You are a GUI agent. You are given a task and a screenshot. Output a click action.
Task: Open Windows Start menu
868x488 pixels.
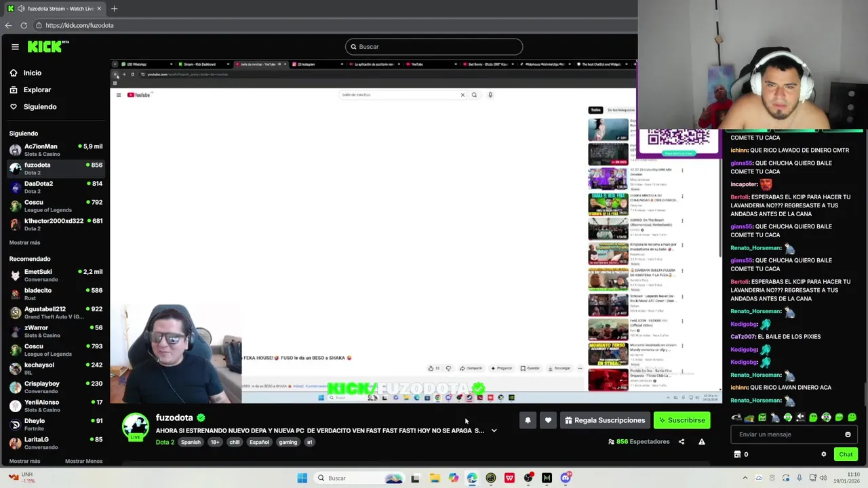(x=302, y=478)
